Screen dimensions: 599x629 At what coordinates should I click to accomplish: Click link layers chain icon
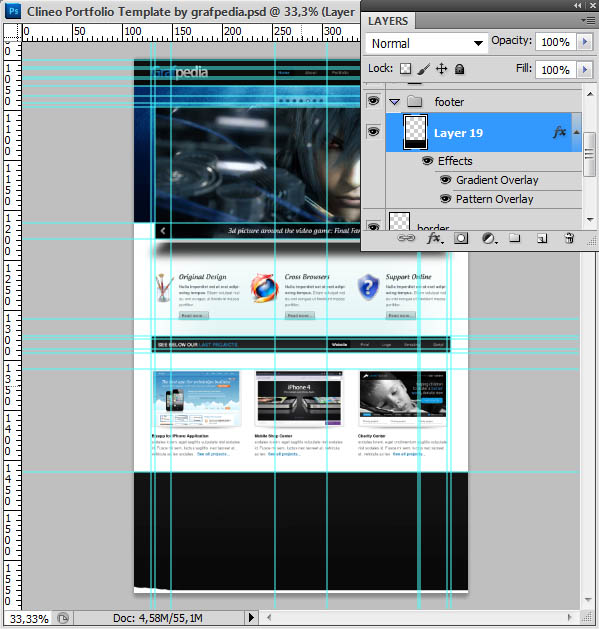pos(406,238)
